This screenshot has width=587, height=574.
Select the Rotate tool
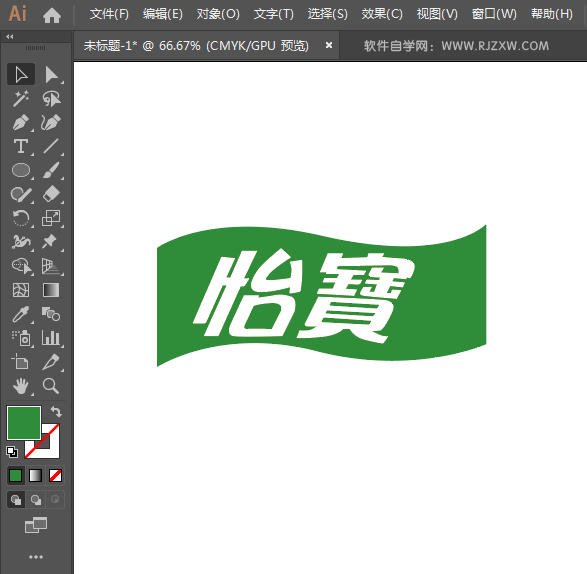pos(21,218)
